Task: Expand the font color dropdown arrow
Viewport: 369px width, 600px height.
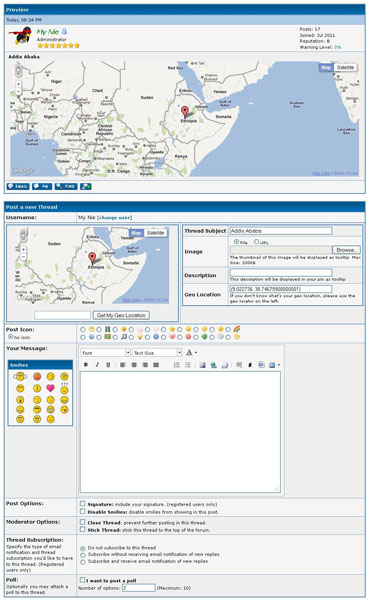Action: point(196,352)
